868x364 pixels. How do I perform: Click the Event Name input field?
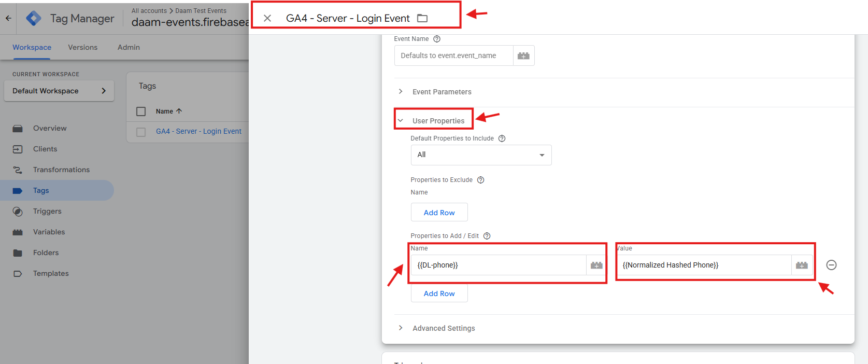pyautogui.click(x=454, y=55)
